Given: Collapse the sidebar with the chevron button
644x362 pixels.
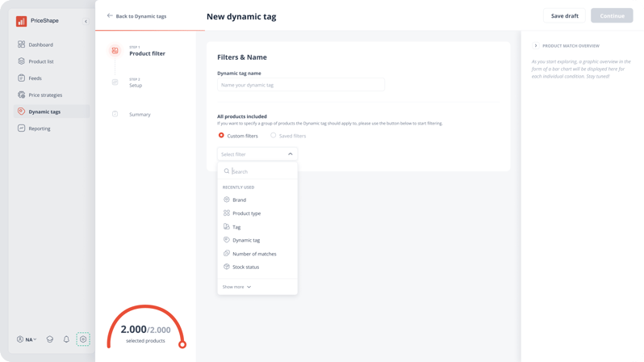Looking at the screenshot, I should coord(86,21).
